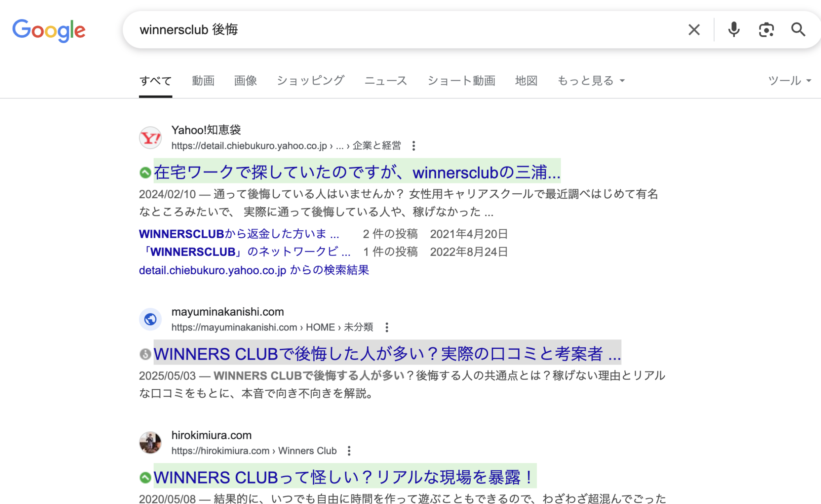This screenshot has width=821, height=504.
Task: Open the 在宅ワークで探していたのですが result link
Action: [x=357, y=172]
